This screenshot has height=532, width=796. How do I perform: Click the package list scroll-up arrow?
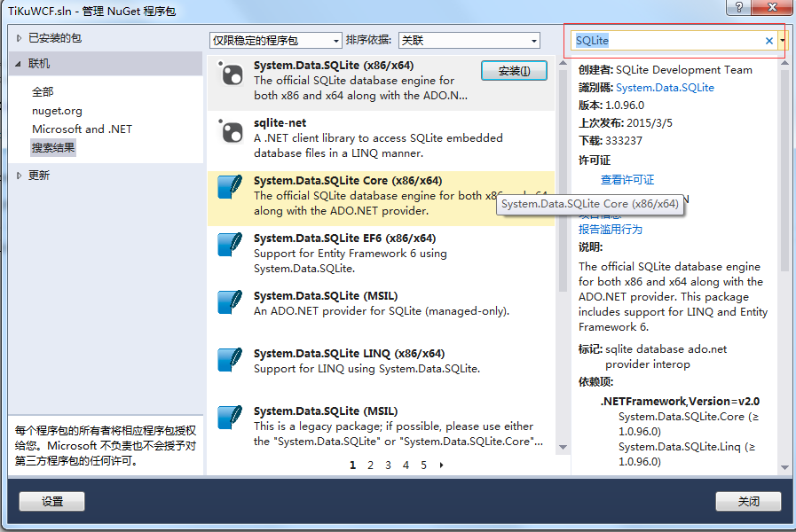[x=563, y=63]
